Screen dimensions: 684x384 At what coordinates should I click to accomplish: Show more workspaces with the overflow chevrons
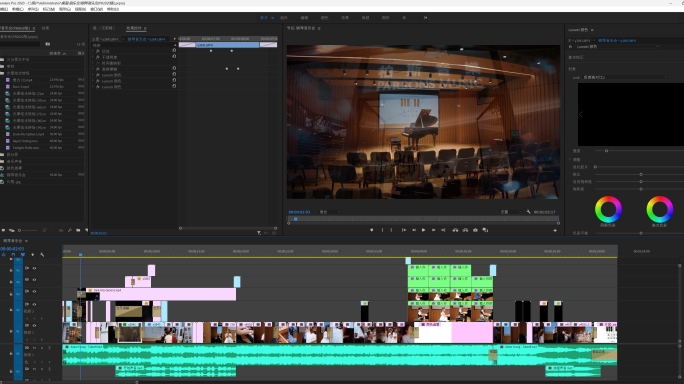coord(425,18)
